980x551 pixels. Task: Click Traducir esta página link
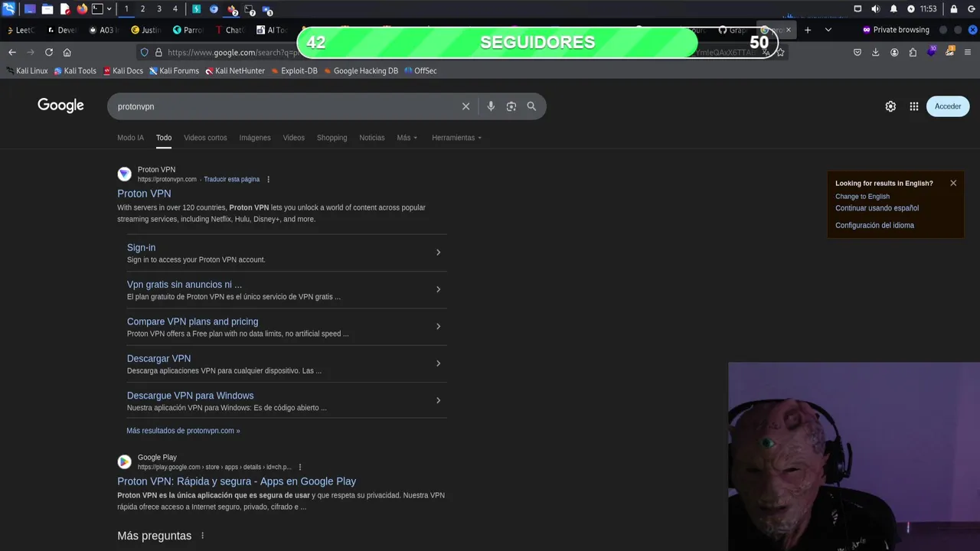coord(231,179)
